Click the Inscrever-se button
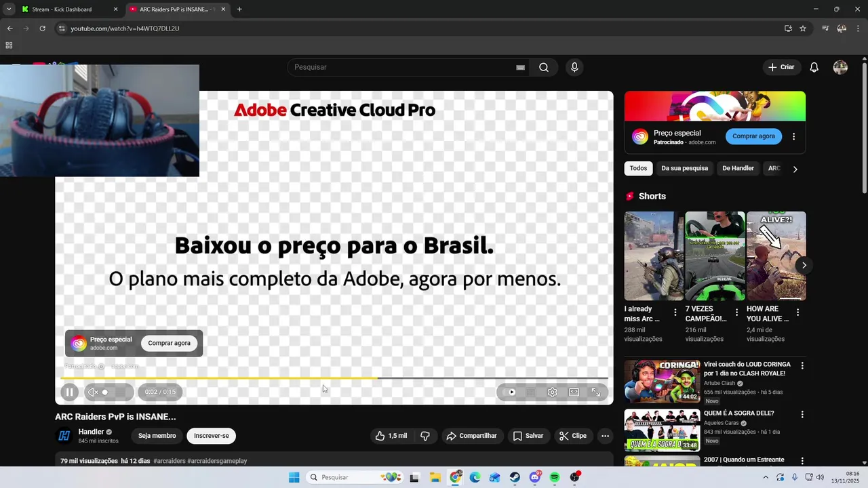Image resolution: width=868 pixels, height=488 pixels. click(212, 436)
